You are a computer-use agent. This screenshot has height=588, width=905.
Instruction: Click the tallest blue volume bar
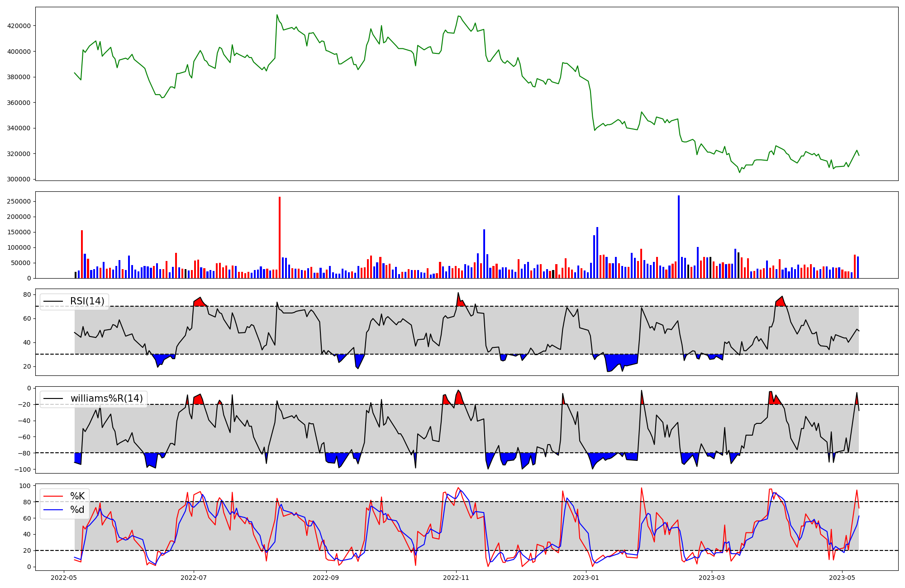[x=679, y=237]
